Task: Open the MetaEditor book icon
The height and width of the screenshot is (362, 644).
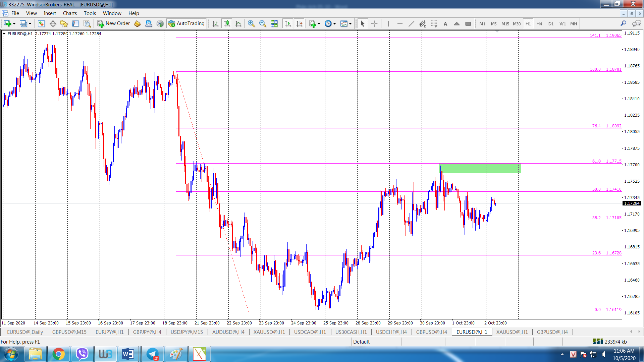Action: [x=137, y=23]
